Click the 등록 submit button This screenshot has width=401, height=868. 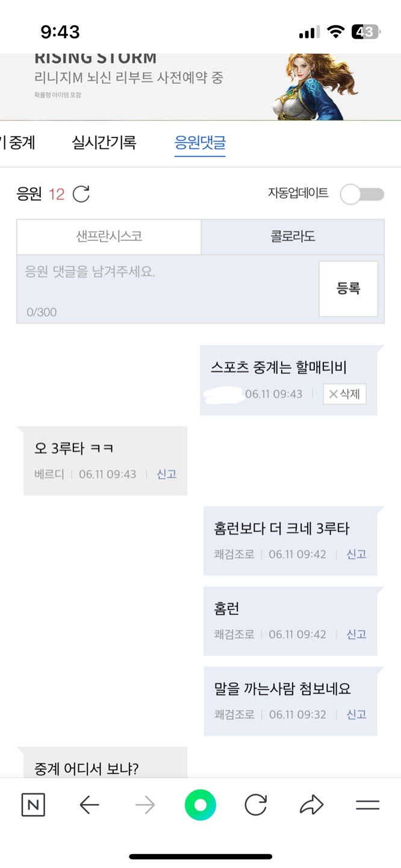coord(348,289)
